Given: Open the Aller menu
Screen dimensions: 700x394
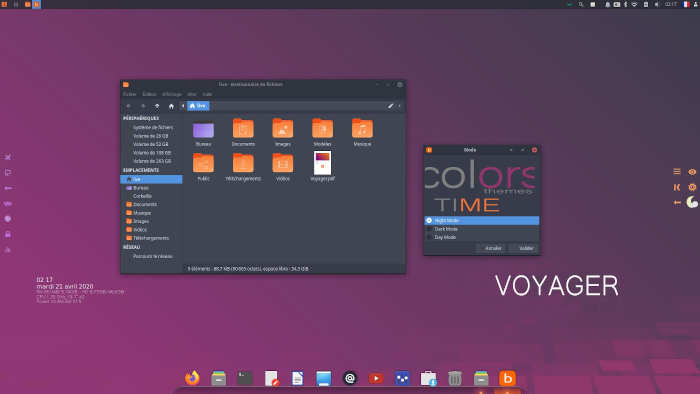Looking at the screenshot, I should point(192,94).
